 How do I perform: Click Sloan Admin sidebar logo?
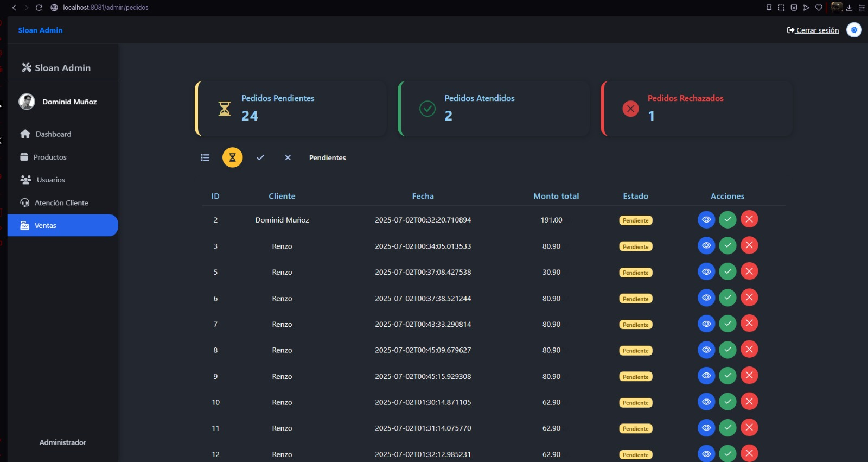coord(56,68)
